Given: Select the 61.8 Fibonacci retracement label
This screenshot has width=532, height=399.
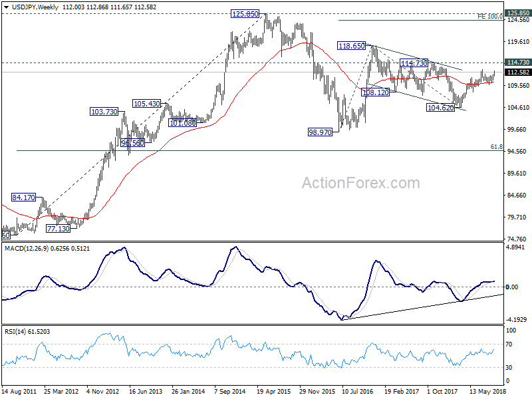Looking at the screenshot, I should coord(497,146).
